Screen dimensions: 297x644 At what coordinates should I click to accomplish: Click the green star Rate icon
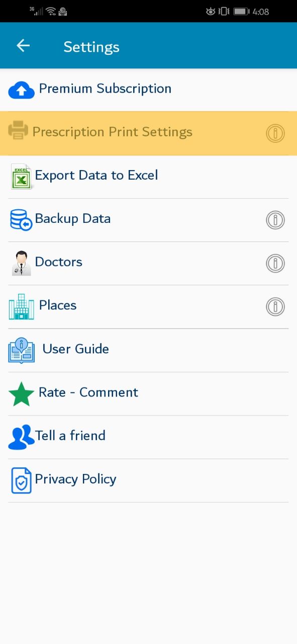pos(22,394)
